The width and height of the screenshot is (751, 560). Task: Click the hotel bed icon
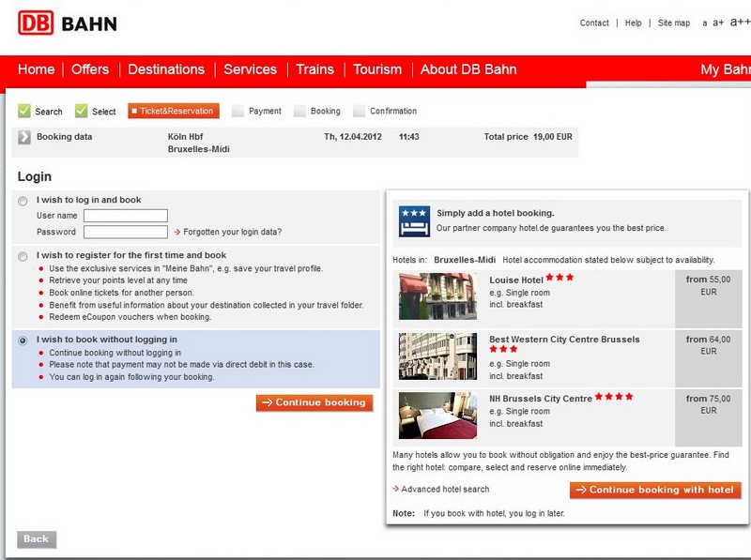pos(414,221)
